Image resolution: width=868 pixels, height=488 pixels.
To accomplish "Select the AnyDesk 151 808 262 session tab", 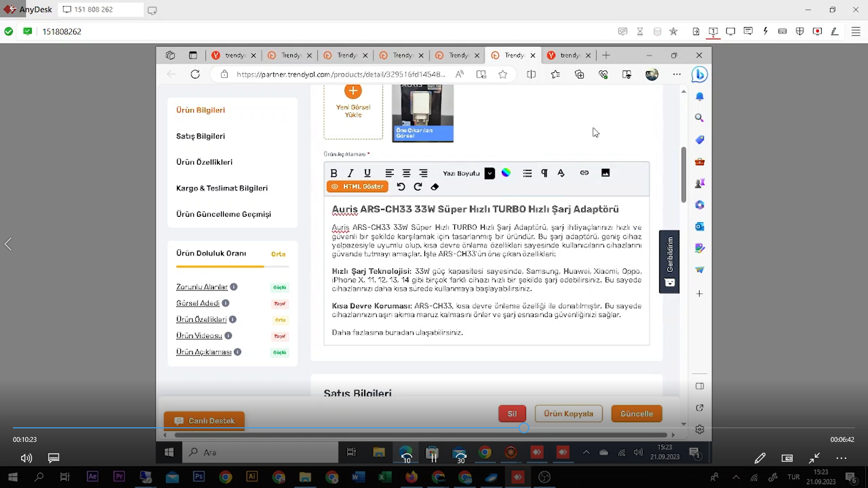I will click(x=100, y=10).
